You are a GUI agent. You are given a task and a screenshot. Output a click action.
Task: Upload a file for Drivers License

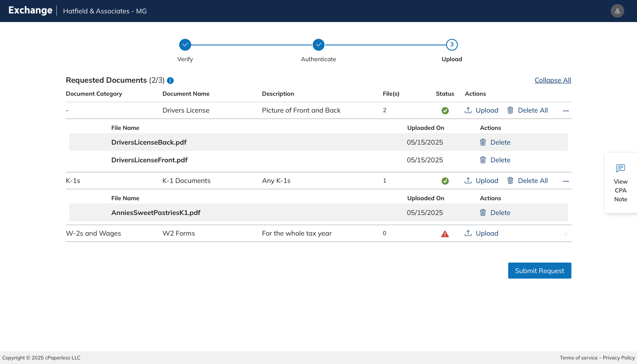pos(481,110)
